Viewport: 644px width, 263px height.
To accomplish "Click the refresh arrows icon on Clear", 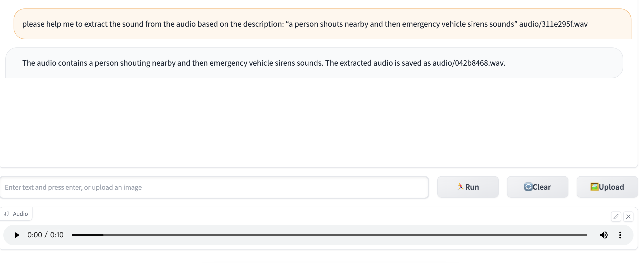I will (528, 187).
